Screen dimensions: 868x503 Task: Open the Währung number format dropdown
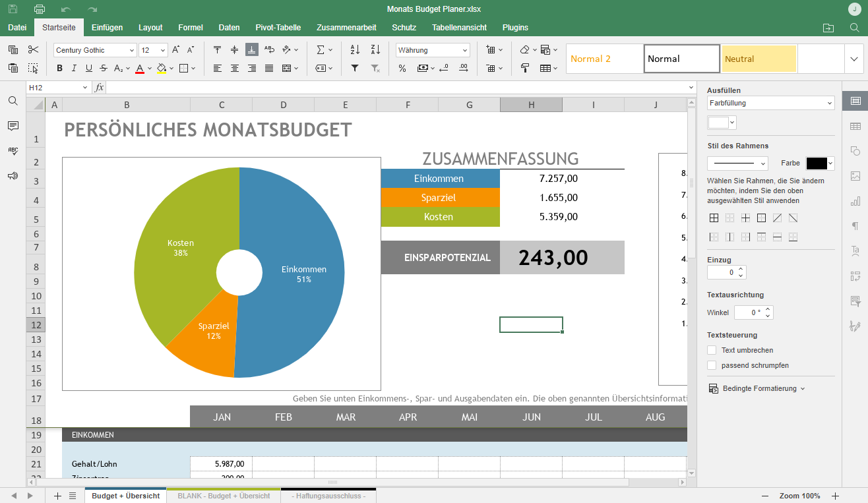tap(465, 50)
